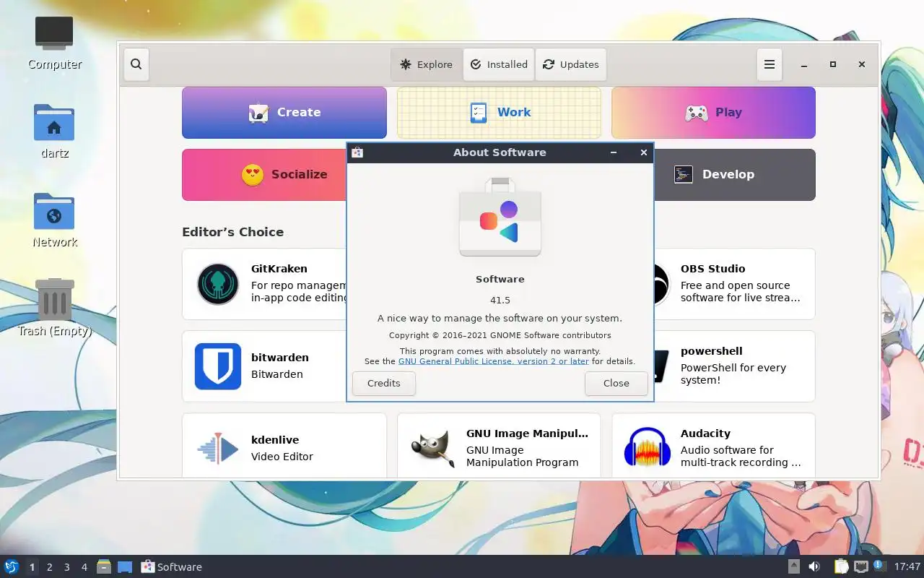Switch to workspace 2
924x578 pixels.
[49, 567]
